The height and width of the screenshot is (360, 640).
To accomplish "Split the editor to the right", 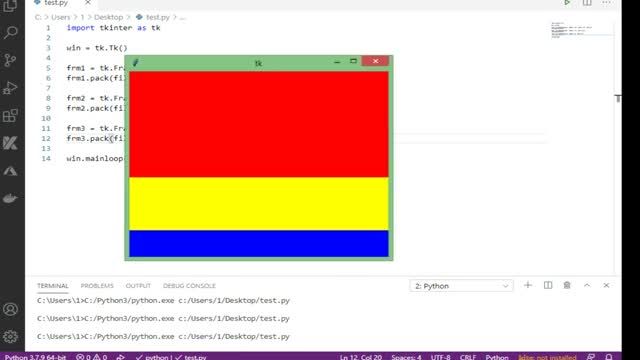I will point(587,3).
